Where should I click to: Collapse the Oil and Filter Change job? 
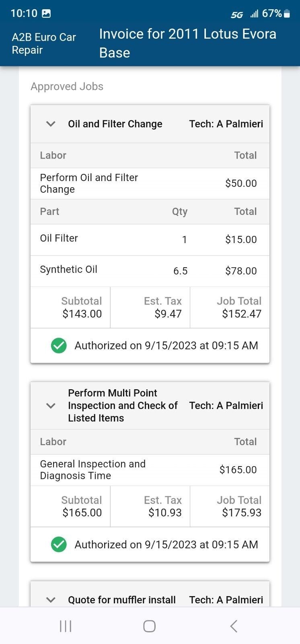(51, 124)
